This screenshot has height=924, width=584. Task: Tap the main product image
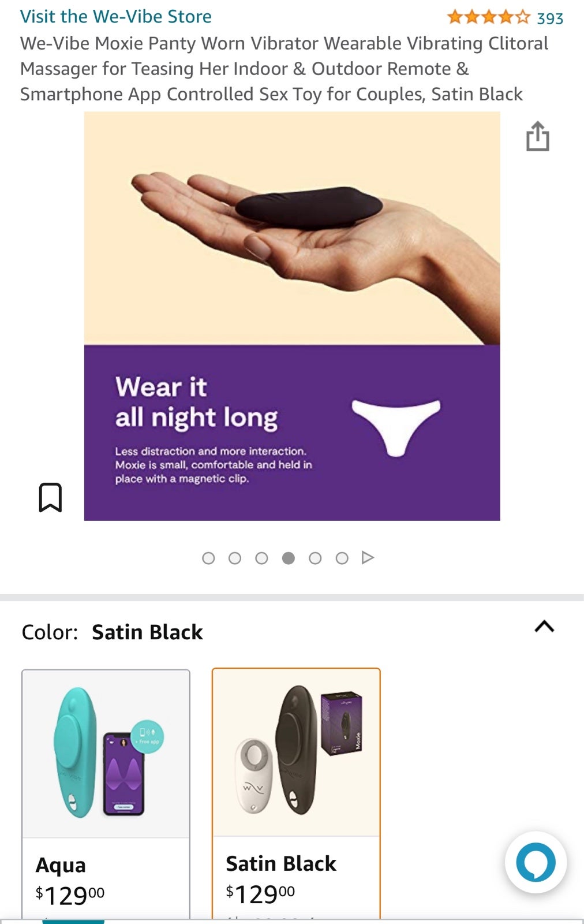point(292,316)
